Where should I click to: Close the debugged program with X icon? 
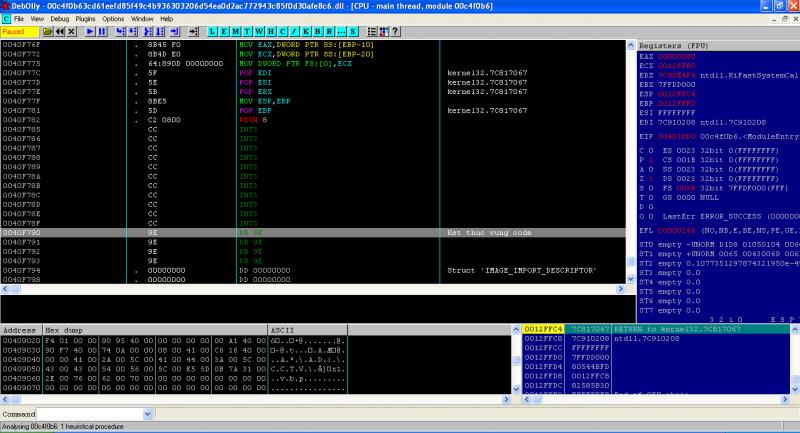pos(72,32)
